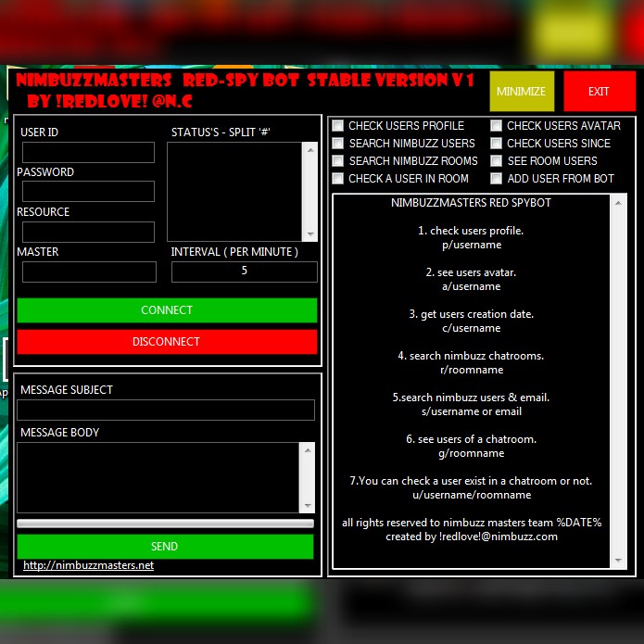Click the 'c/username' help text
Screen dimensions: 644x644
[x=472, y=329]
